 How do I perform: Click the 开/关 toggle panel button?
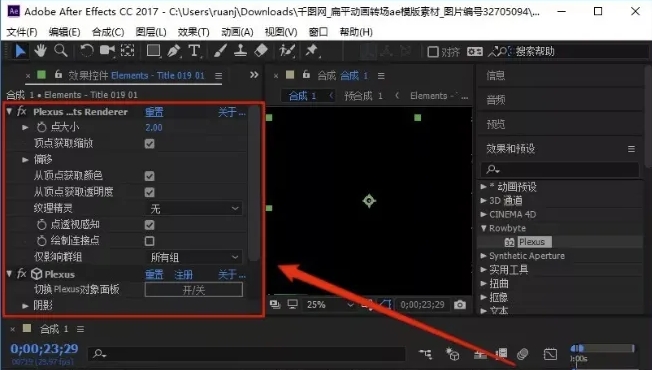click(x=194, y=290)
